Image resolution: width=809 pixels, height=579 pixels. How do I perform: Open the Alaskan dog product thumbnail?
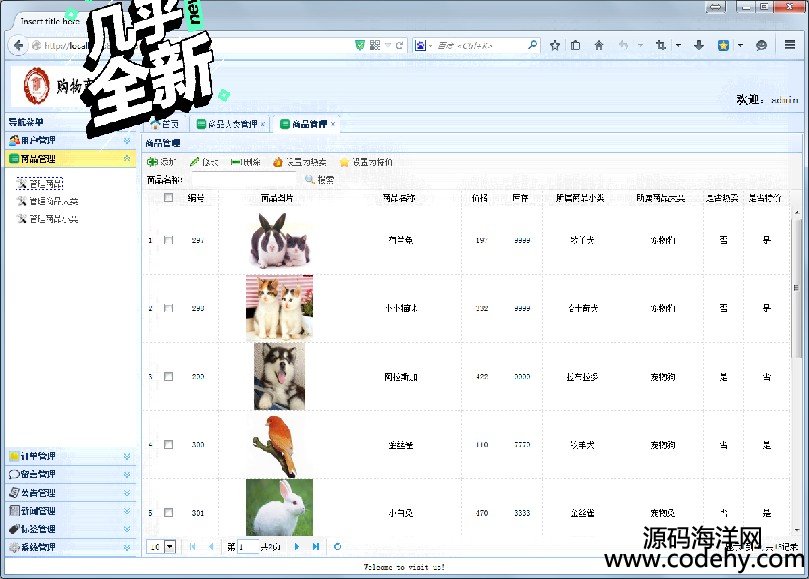[279, 376]
